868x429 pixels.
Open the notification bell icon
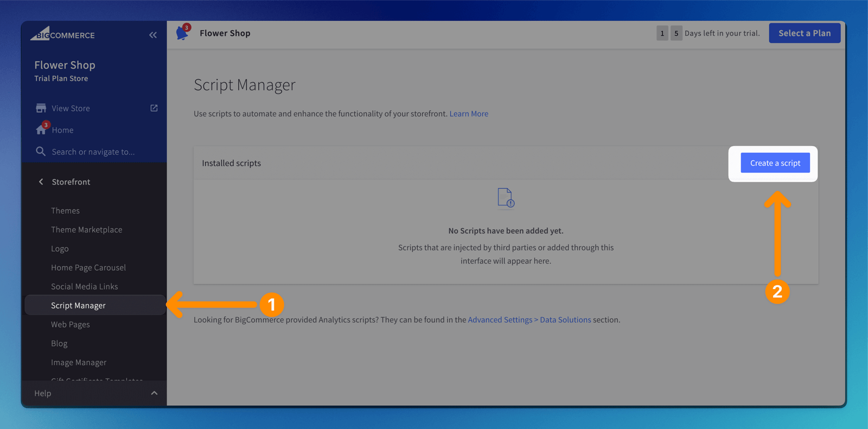(182, 33)
